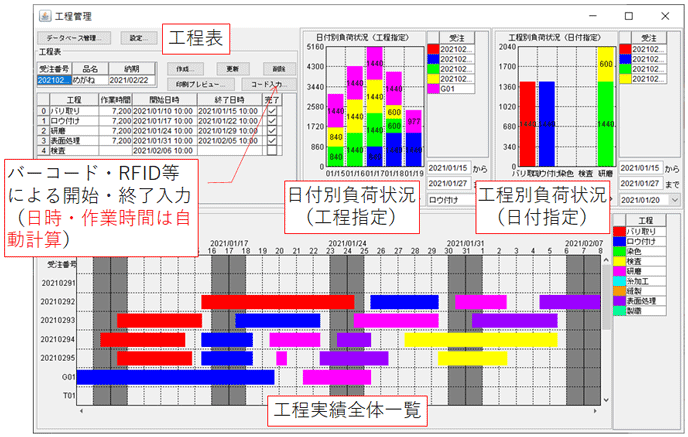Toggle 完了 checkbox in process table 表面処理 row
Viewport: 688px width, 437px height.
click(272, 140)
